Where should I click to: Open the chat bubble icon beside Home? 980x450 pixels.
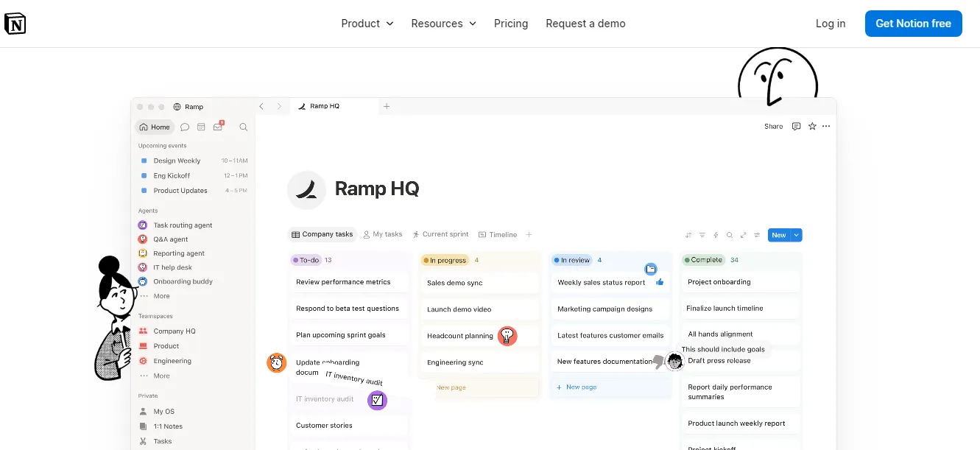[185, 127]
